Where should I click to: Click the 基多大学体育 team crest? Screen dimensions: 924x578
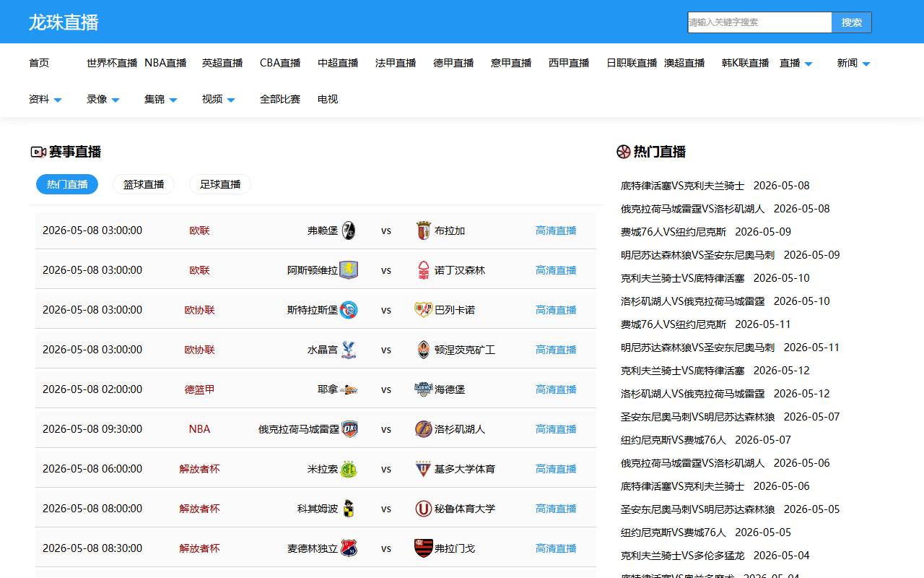(424, 469)
